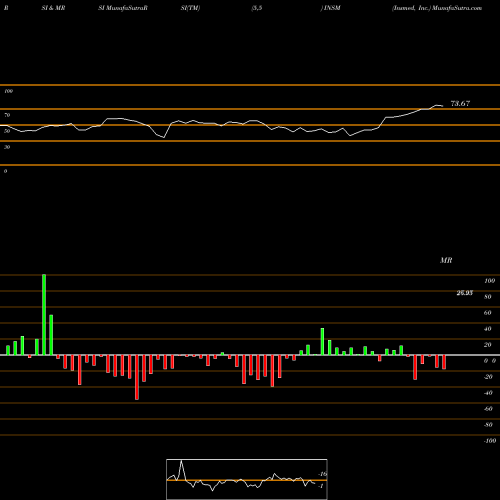
Task: Click the 'R' text at top-left corner
Action: (6, 8)
